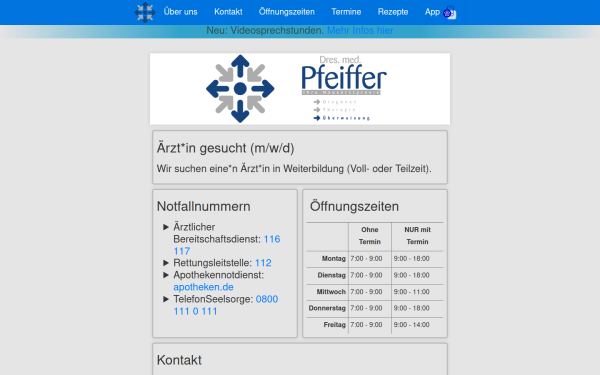Open the Termine navigation link

point(346,12)
